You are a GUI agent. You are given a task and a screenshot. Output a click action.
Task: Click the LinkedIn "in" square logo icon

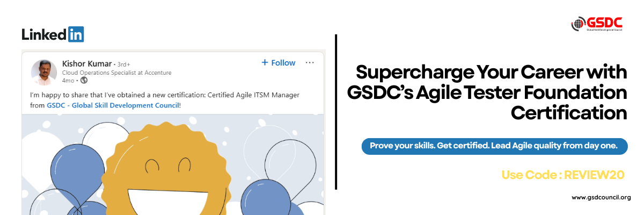pyautogui.click(x=76, y=34)
